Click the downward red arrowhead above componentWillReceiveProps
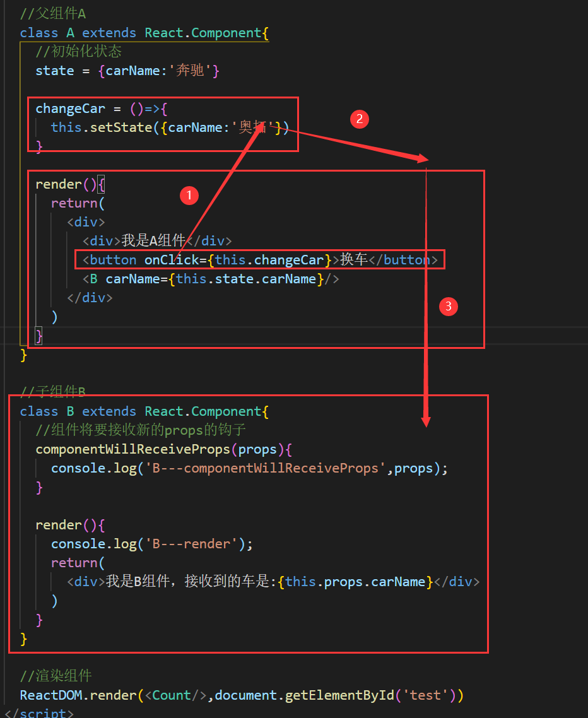588x718 pixels. pos(426,419)
